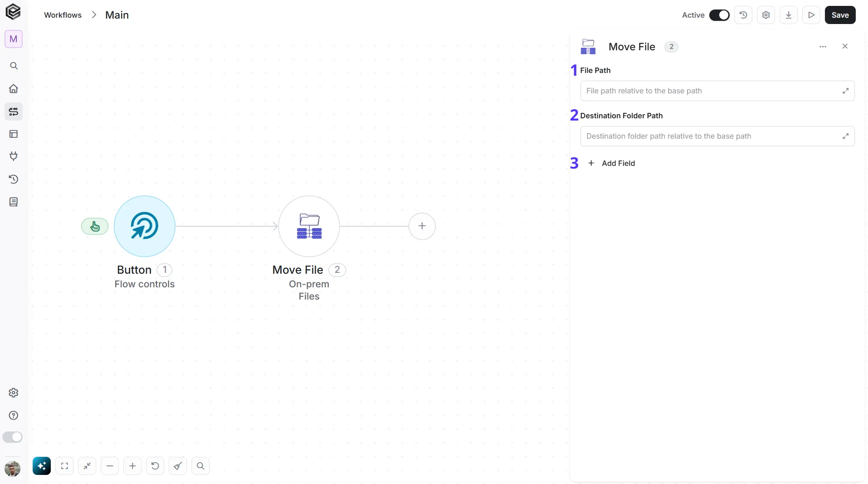Screen dimensions: 868x484
Task: Click the collapse arrows canvas icon
Action: tap(87, 466)
